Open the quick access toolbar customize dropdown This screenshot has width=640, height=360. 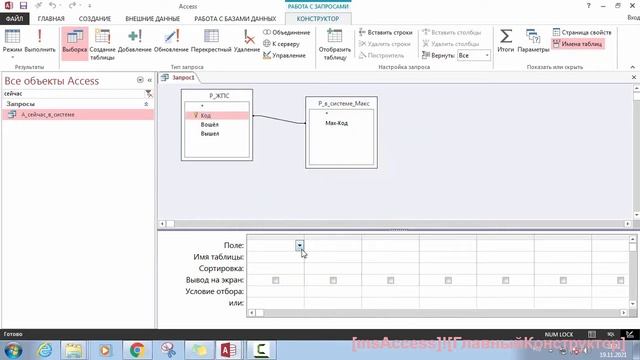[89, 6]
